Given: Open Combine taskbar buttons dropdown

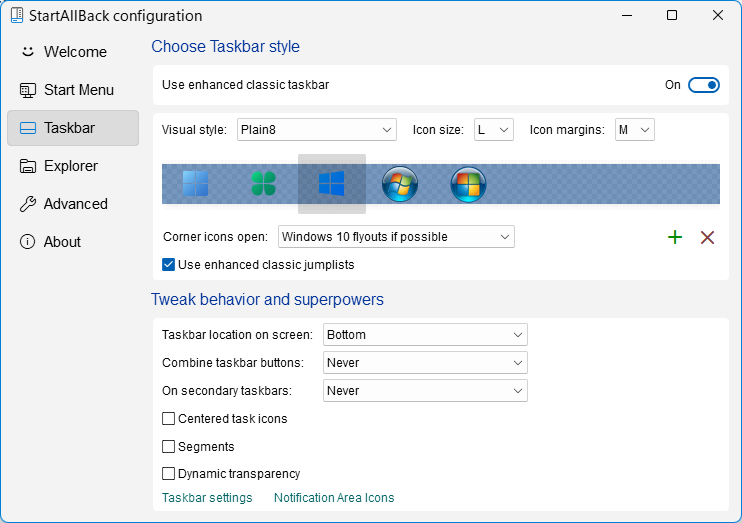Looking at the screenshot, I should pyautogui.click(x=425, y=363).
